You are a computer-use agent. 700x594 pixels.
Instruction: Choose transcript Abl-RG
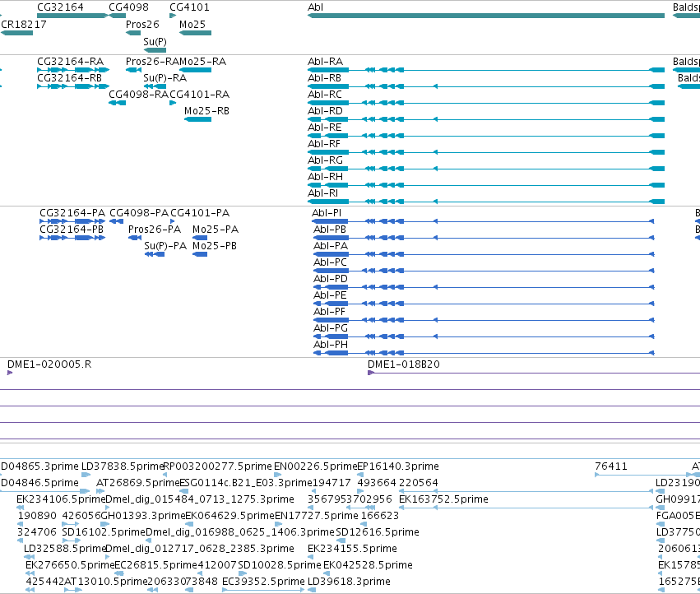click(325, 160)
